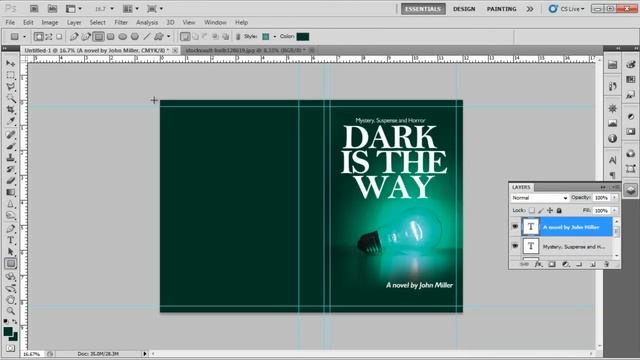The image size is (640, 360).
Task: Select the Painting workspace
Action: click(501, 9)
